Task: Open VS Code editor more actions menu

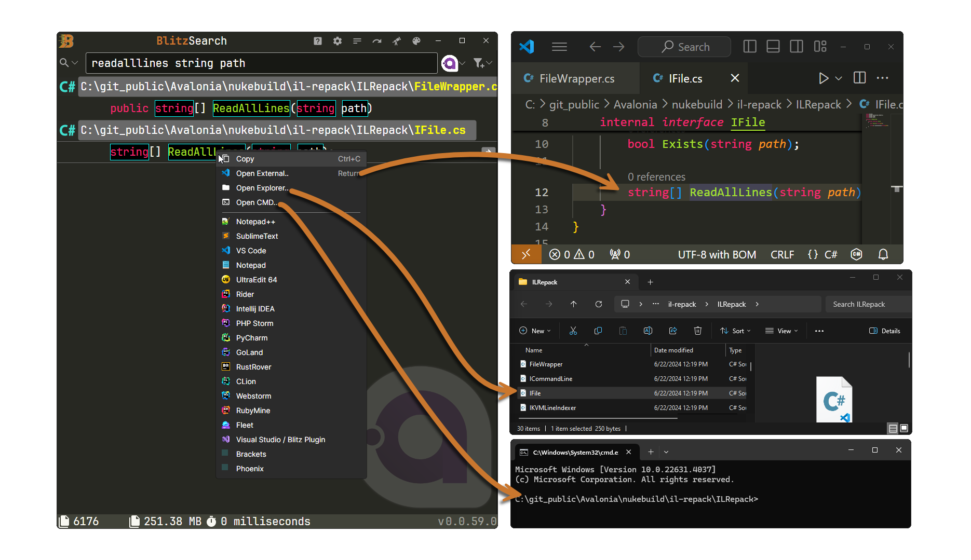Action: [x=883, y=78]
